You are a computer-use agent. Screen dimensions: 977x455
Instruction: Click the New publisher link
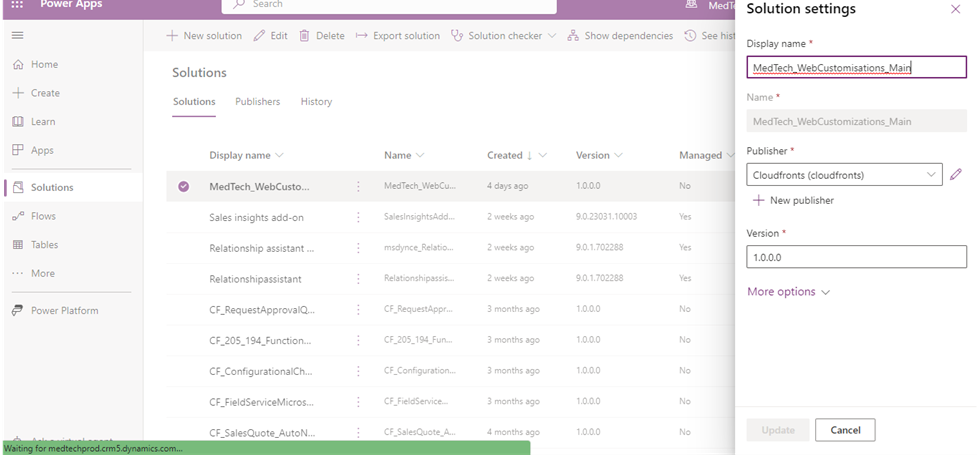[x=801, y=200]
